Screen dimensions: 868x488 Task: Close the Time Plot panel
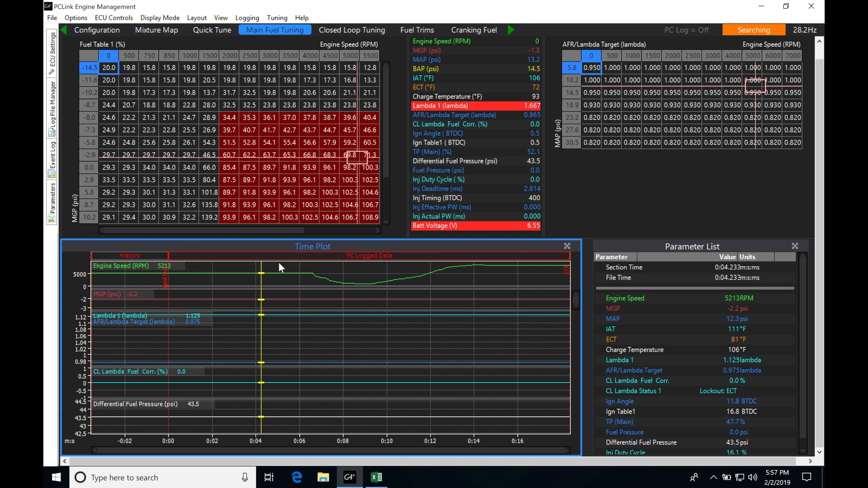(x=566, y=246)
